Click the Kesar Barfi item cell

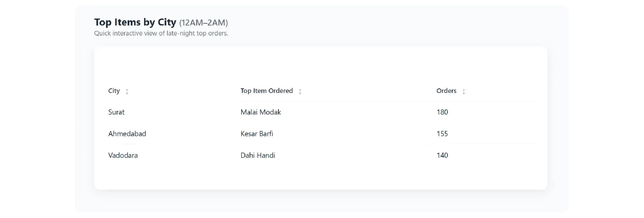click(x=257, y=134)
